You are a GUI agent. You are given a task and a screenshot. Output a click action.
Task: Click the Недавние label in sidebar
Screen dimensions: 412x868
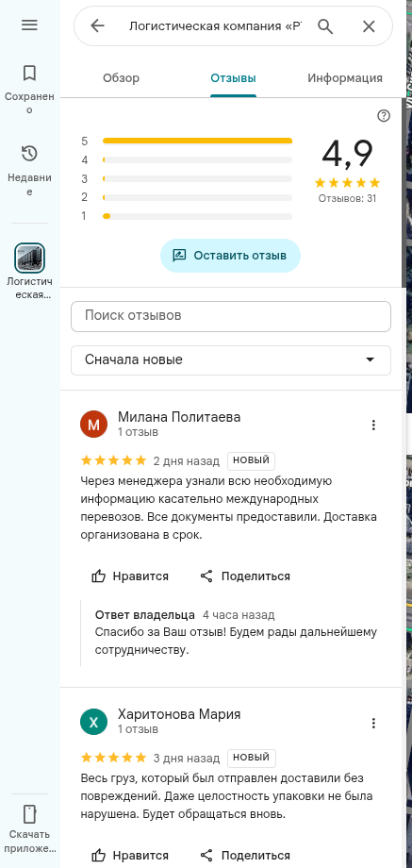29,185
